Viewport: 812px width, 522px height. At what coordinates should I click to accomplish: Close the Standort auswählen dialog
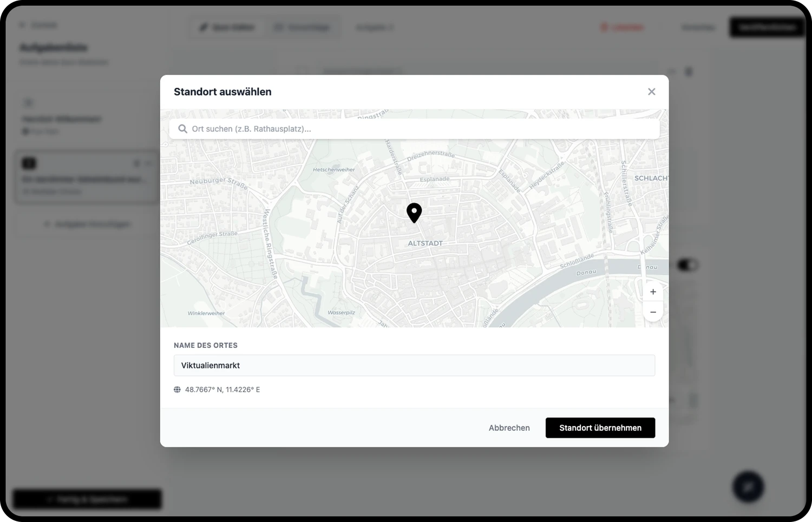pyautogui.click(x=651, y=92)
